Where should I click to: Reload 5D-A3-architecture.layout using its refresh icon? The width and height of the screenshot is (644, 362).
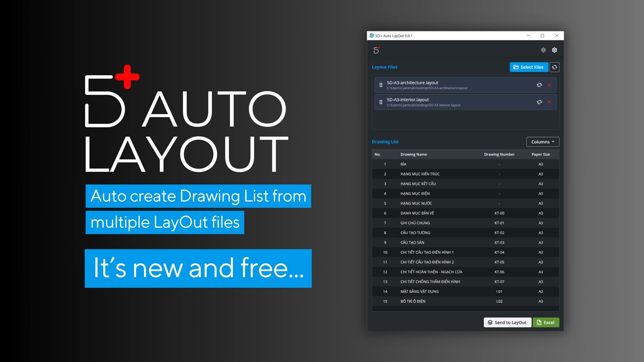[540, 85]
